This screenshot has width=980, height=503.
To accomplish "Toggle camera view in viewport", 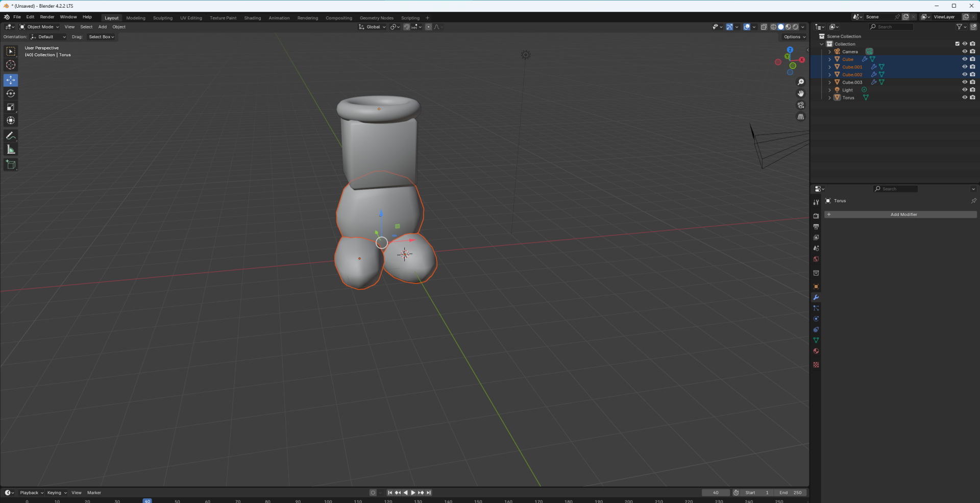I will pos(801,105).
